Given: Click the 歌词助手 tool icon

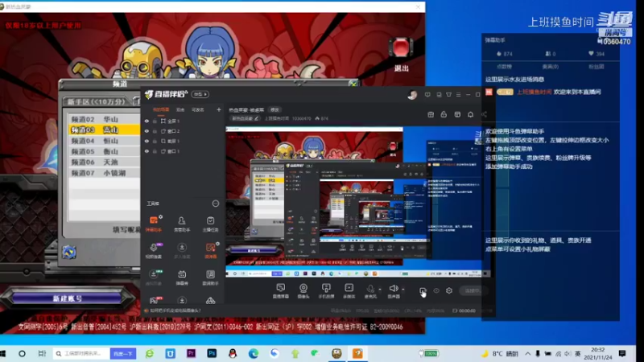Looking at the screenshot, I should pyautogui.click(x=210, y=277).
